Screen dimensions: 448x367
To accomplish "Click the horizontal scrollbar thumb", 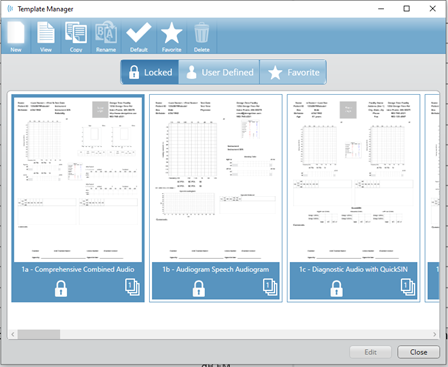I will 39,334.
